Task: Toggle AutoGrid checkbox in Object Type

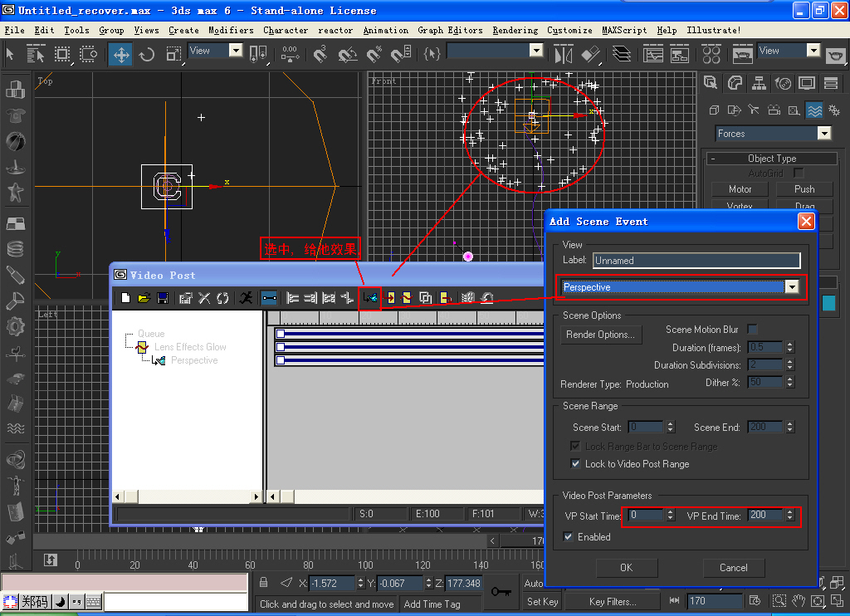Action: pyautogui.click(x=798, y=173)
